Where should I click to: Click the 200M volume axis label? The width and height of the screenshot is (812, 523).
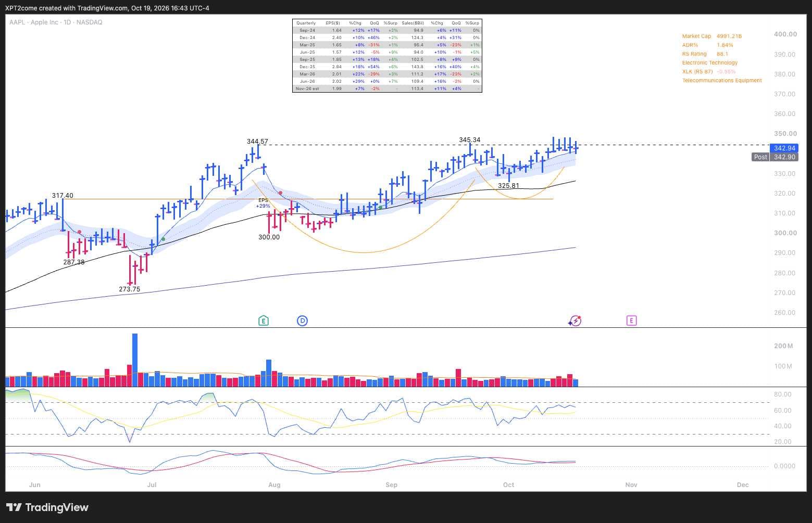pos(783,346)
